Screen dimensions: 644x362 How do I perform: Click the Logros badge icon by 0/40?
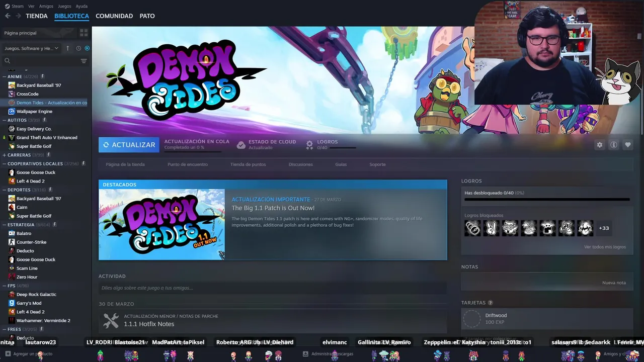[309, 145]
